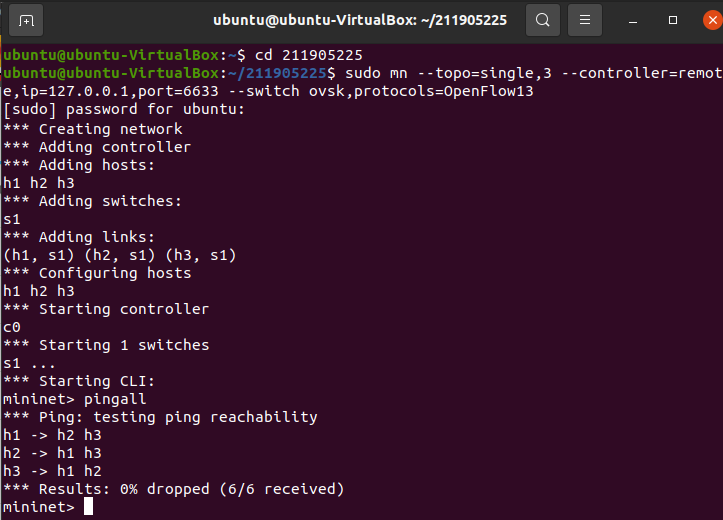The height and width of the screenshot is (520, 723).
Task: Click the Results 0% dropped line
Action: pos(173,489)
